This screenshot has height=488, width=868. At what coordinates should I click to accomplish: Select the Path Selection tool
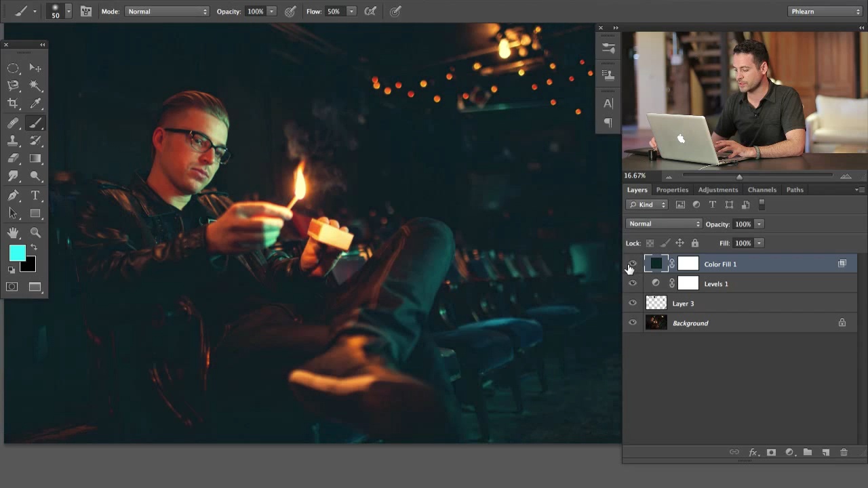pos(13,213)
